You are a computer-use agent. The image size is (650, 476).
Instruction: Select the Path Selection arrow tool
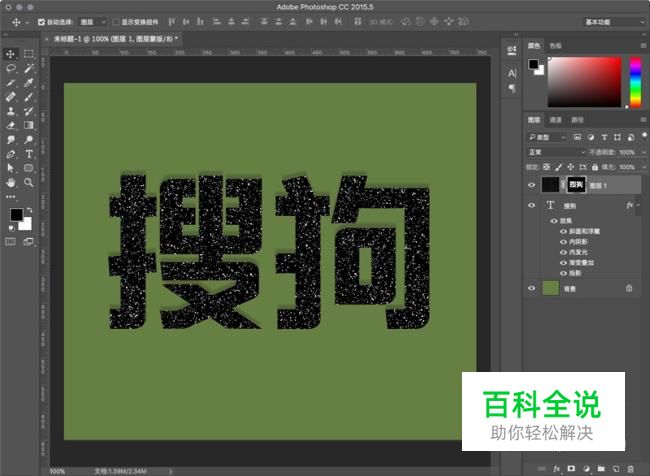(x=10, y=168)
